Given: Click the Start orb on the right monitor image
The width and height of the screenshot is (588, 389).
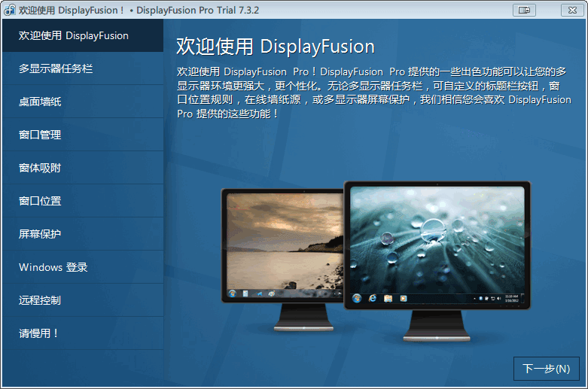Looking at the screenshot, I should coord(357,298).
